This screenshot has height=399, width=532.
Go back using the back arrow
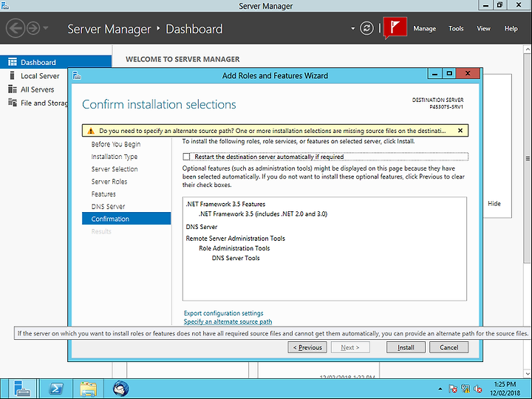tap(16, 28)
